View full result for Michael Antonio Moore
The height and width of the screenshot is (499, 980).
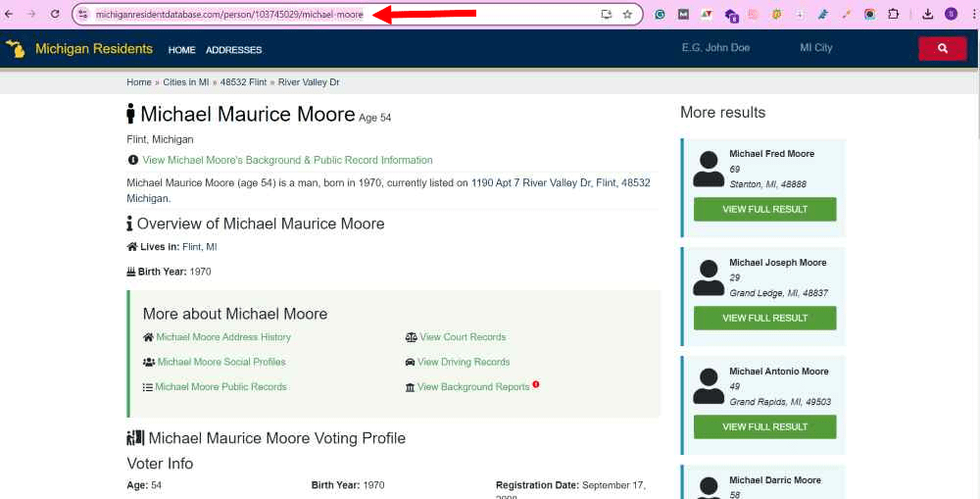click(764, 427)
